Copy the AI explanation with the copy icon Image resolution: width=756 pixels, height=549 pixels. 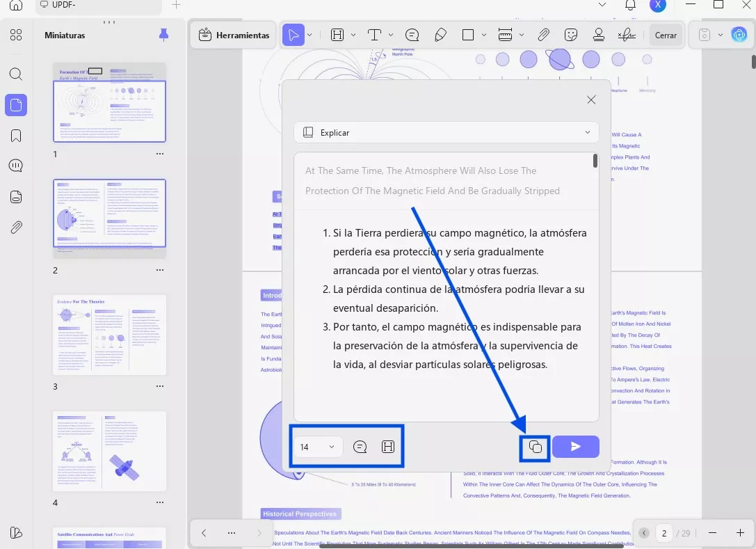point(535,447)
